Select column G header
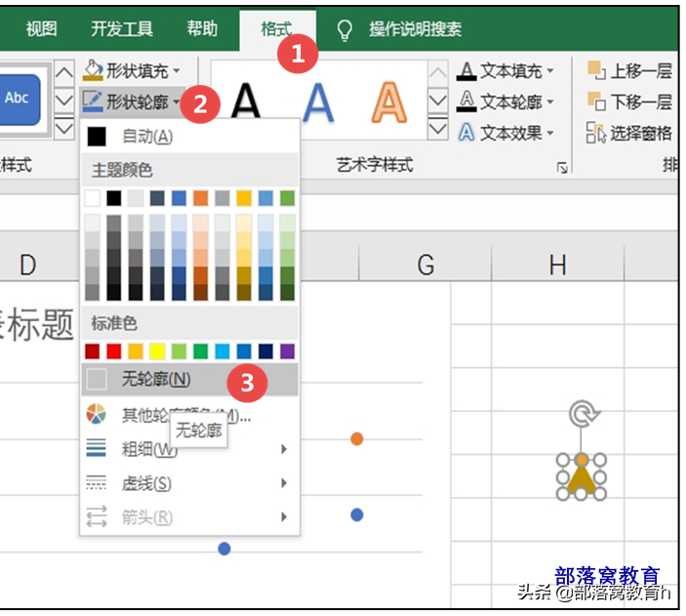Screen dimensions: 686x616 tap(425, 264)
